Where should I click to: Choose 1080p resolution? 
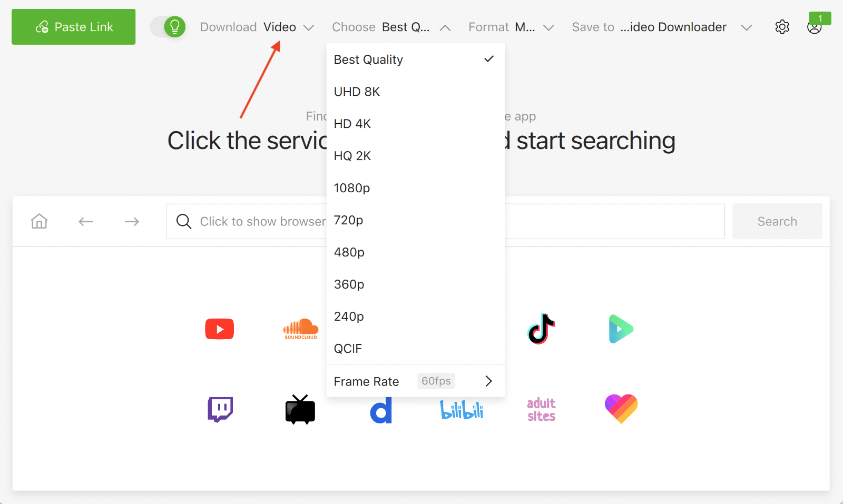(416, 188)
